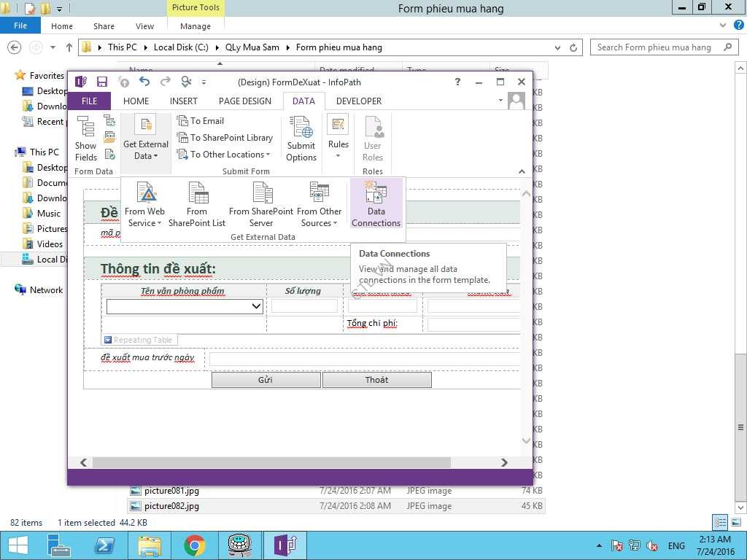
Task: Click the form's horizontal scrollbar right arrow
Action: [x=504, y=462]
